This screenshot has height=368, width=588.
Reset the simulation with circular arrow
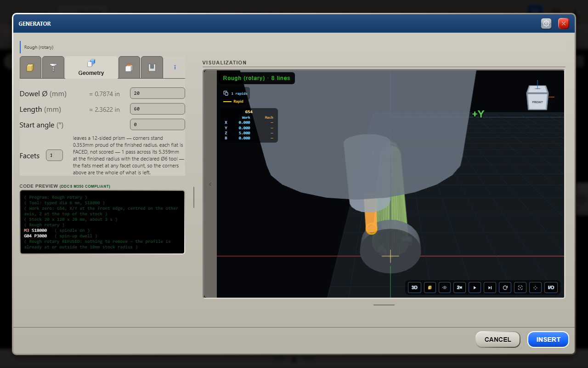[x=505, y=287]
